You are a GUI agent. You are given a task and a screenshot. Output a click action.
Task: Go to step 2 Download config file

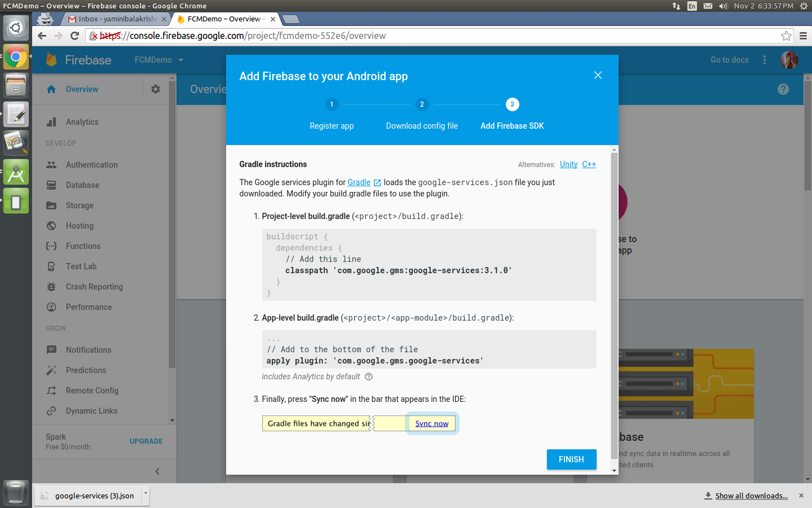click(x=422, y=104)
